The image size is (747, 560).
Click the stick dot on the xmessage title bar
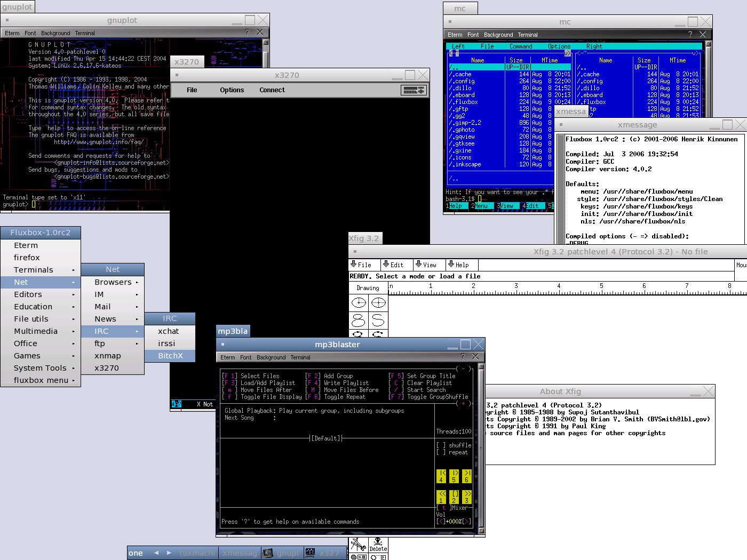(561, 125)
